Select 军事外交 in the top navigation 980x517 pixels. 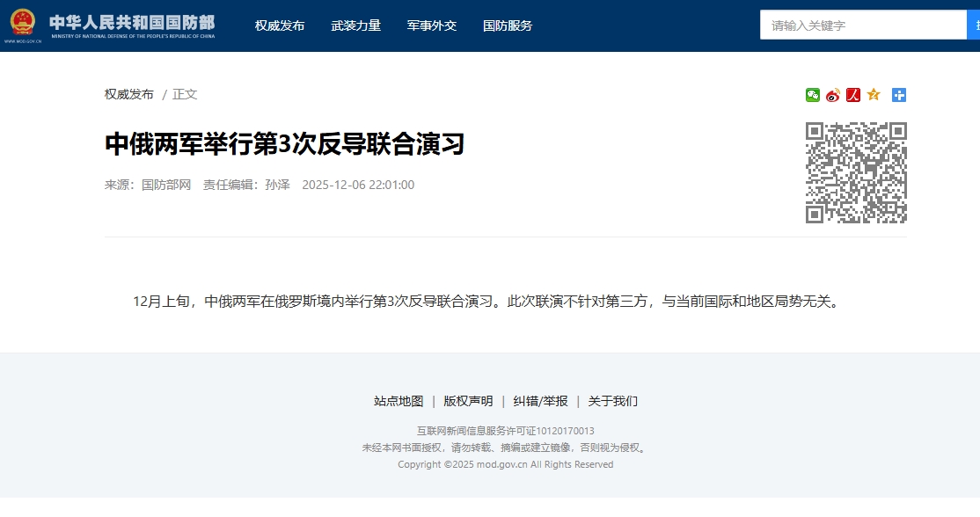tap(432, 25)
